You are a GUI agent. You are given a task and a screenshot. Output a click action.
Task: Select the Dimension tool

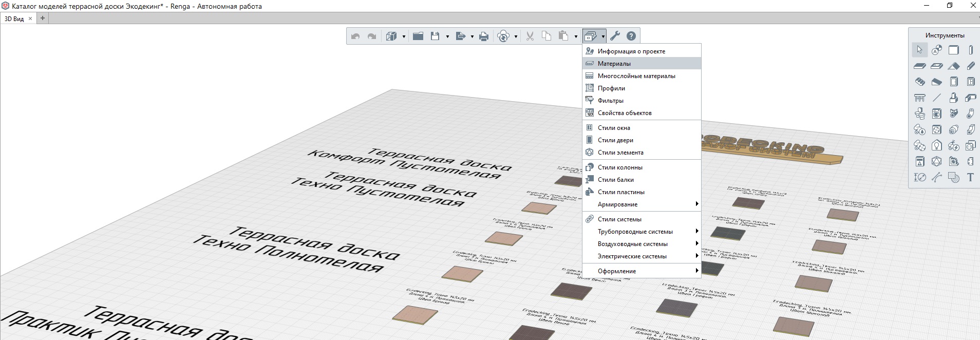(919, 177)
